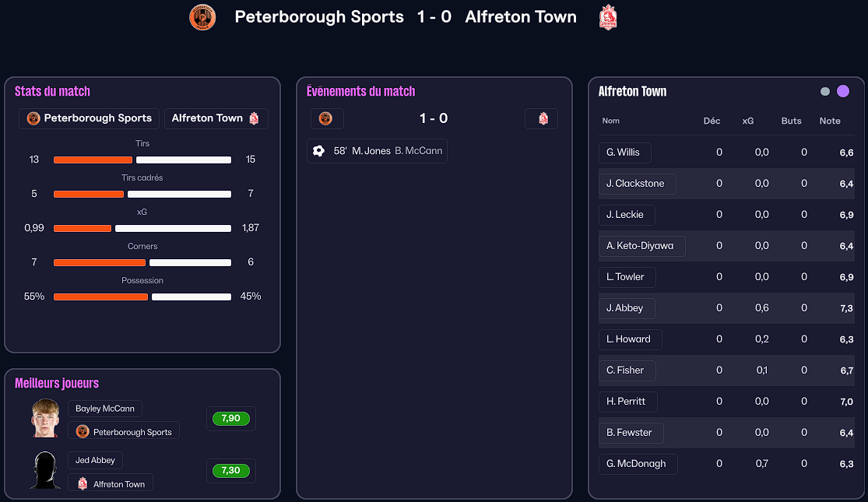Viewport: 868px width, 502px height.
Task: Click Bayley McCann's player photo
Action: [x=45, y=418]
